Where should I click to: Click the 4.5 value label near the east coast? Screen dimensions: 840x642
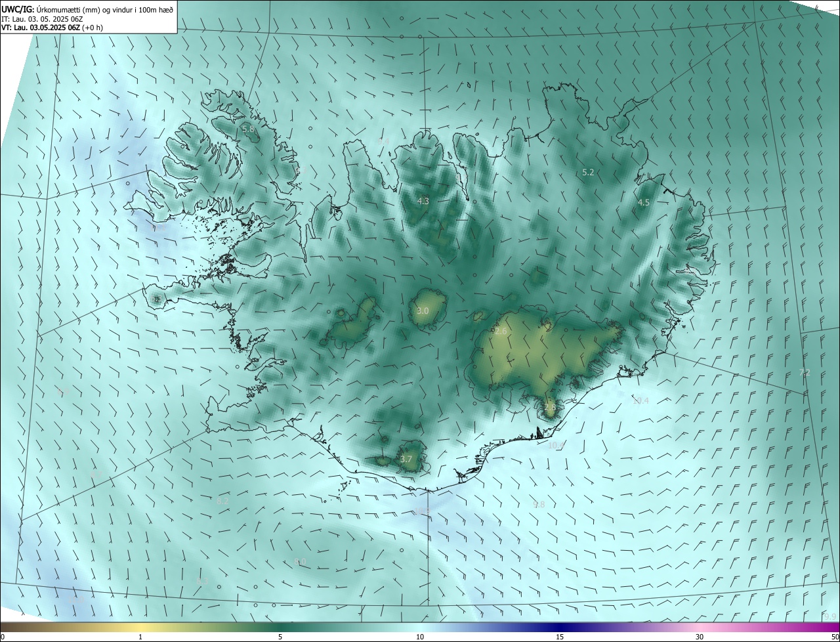(644, 203)
